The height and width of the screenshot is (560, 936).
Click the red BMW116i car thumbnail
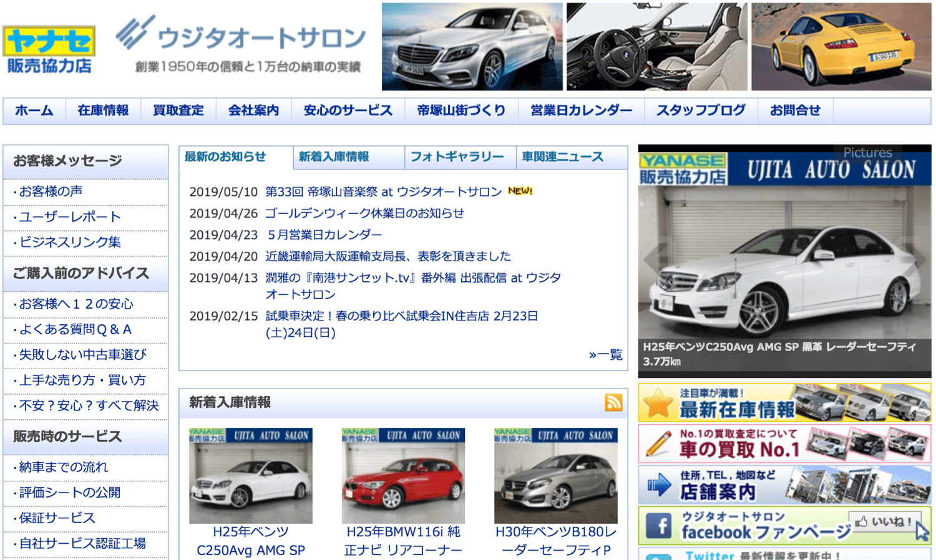403,476
